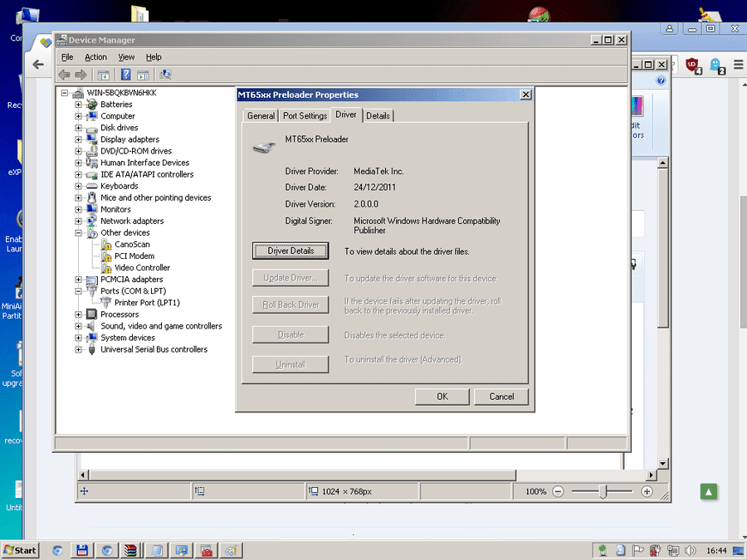Collapse the WIN-5BQKBVN6HKK root node
The width and height of the screenshot is (747, 560).
click(65, 93)
